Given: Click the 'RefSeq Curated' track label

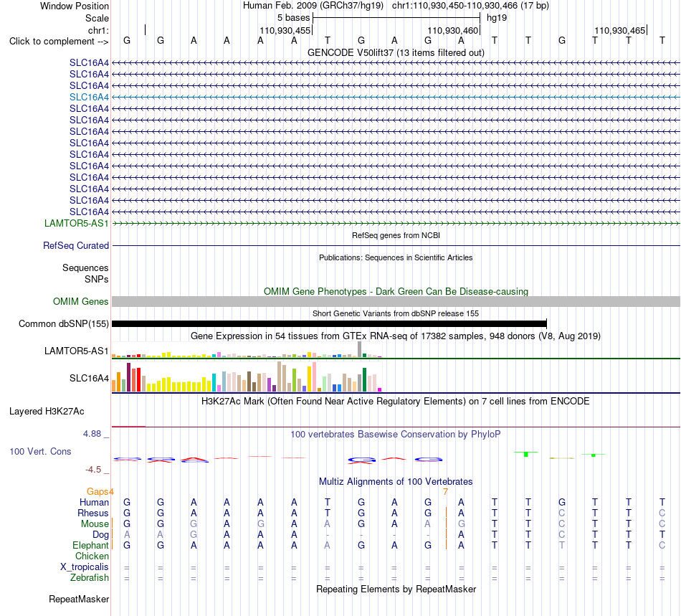Looking at the screenshot, I should pyautogui.click(x=76, y=245).
